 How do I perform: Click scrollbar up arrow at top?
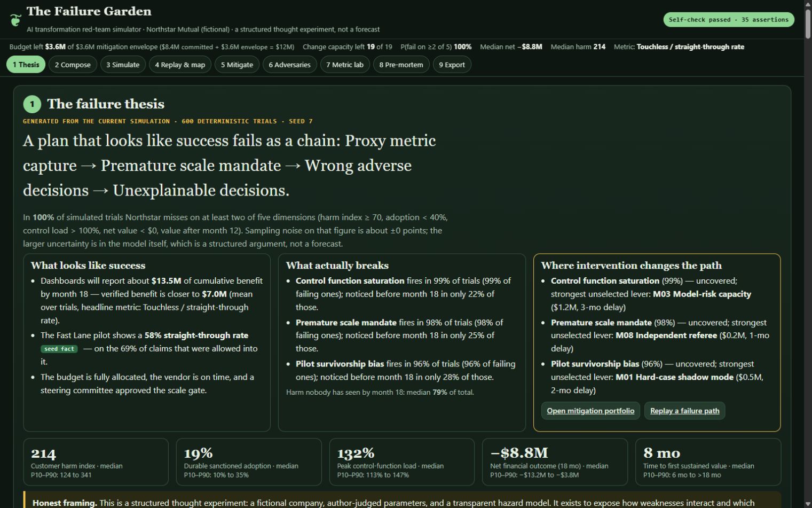808,4
